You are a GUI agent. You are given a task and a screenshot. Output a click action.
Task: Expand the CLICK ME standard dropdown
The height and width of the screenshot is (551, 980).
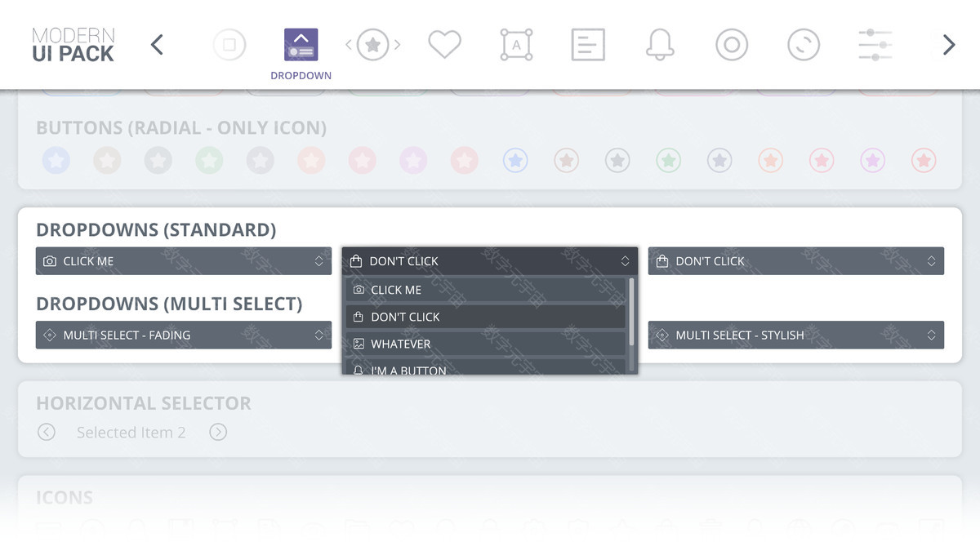pos(184,261)
